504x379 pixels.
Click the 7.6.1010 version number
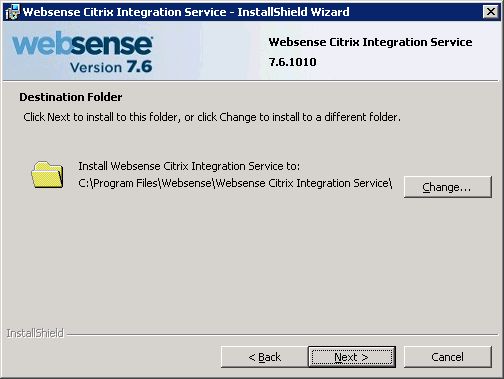coord(293,62)
